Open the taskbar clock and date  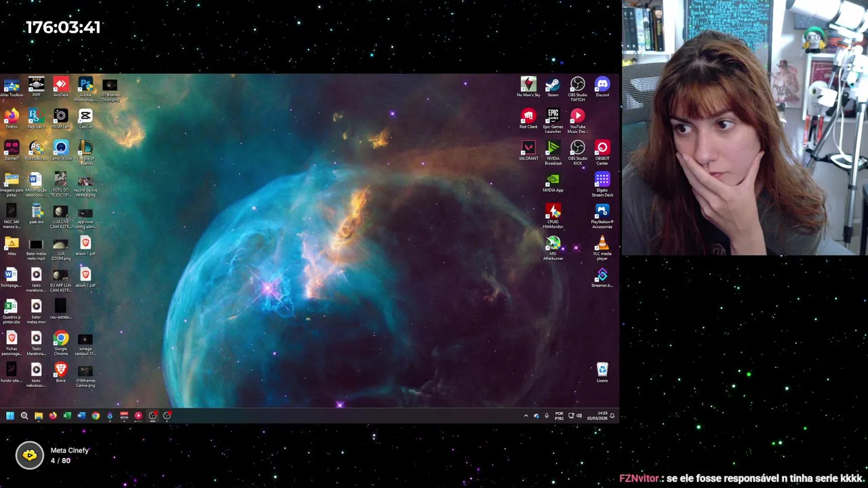coord(597,415)
